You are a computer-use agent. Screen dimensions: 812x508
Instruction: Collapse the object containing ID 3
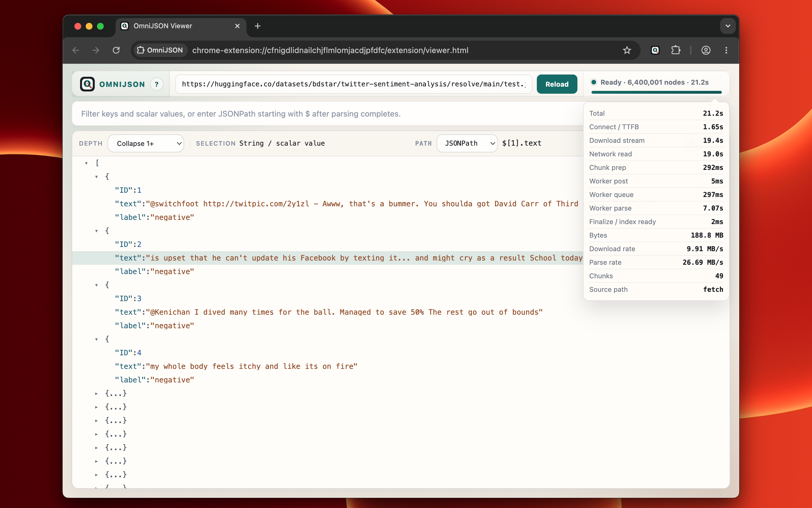pyautogui.click(x=96, y=285)
